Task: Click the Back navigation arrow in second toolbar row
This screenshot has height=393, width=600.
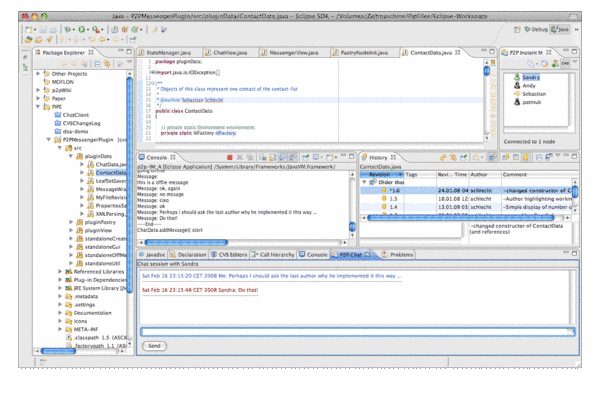Action: [102, 39]
